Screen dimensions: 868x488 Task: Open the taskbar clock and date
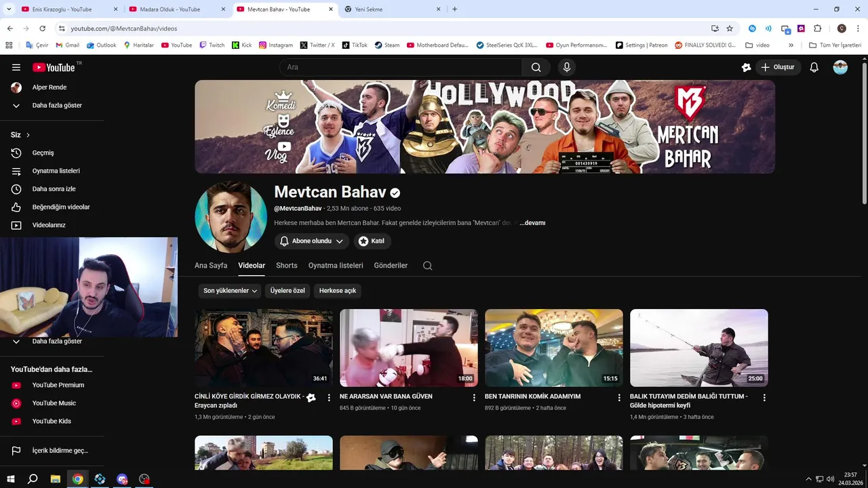click(x=850, y=479)
